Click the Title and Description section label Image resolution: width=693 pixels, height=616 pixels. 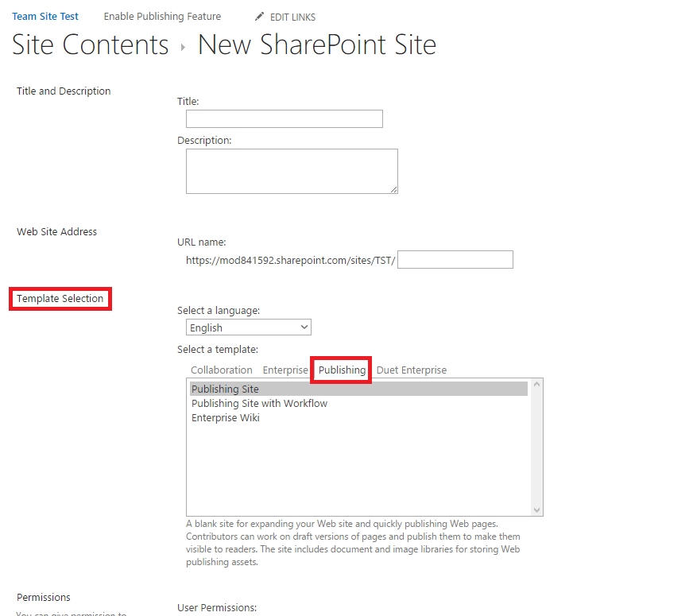[x=64, y=91]
